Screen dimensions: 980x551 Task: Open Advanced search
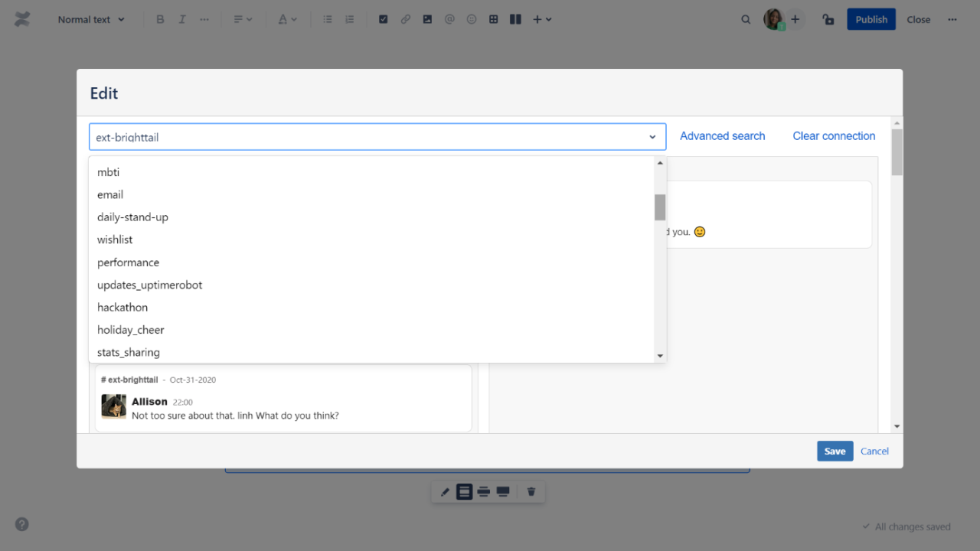[722, 135]
